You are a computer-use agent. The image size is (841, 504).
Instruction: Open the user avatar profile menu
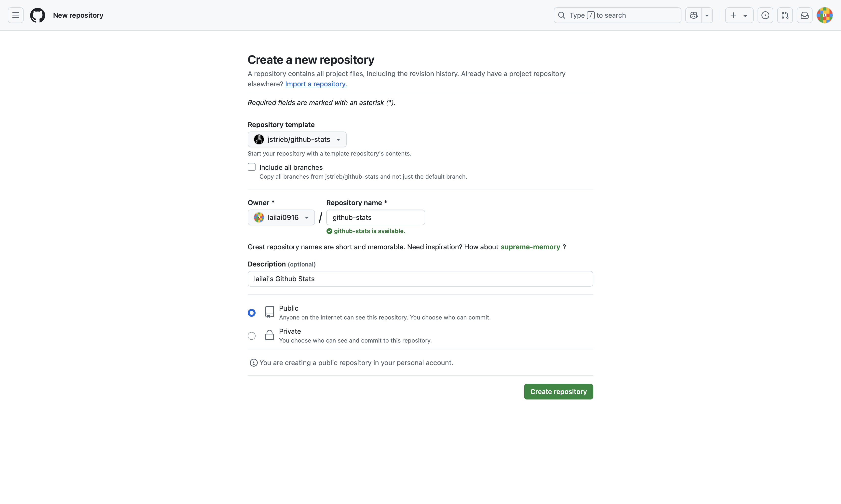(x=825, y=15)
